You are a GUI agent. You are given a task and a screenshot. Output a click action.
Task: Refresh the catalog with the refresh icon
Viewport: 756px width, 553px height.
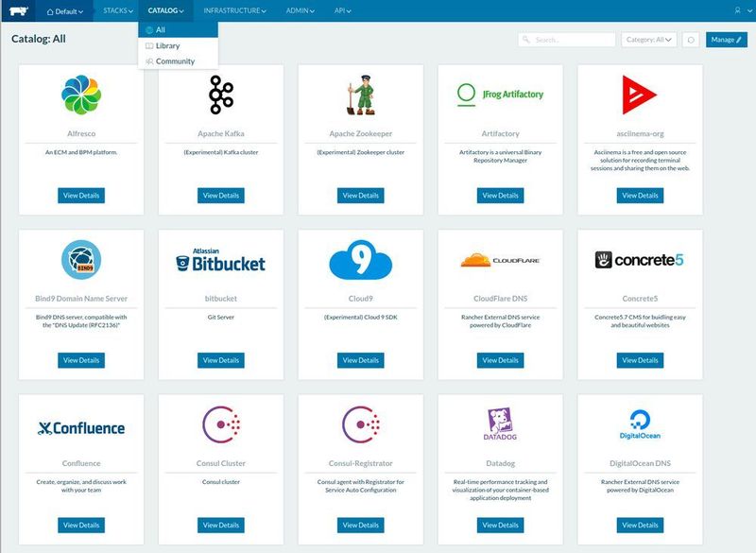691,40
